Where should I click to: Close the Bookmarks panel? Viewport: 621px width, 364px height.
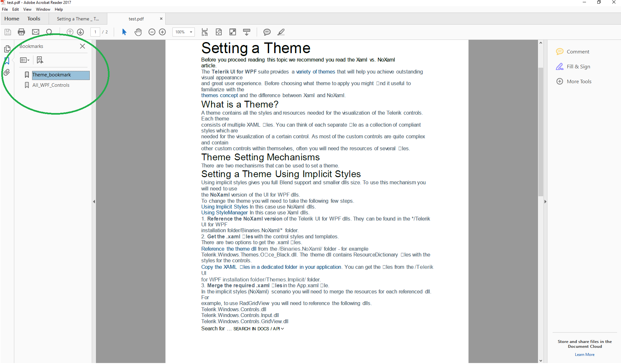pyautogui.click(x=83, y=46)
